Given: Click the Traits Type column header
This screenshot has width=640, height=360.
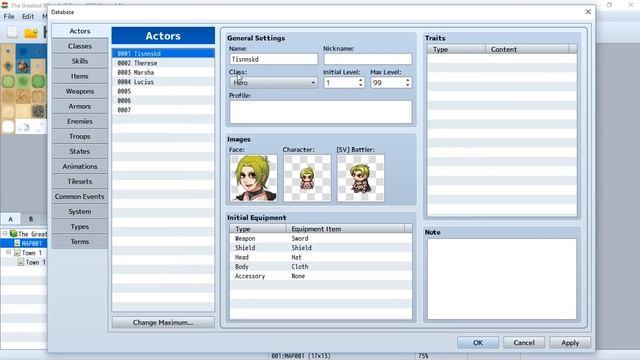Looking at the screenshot, I should [456, 49].
